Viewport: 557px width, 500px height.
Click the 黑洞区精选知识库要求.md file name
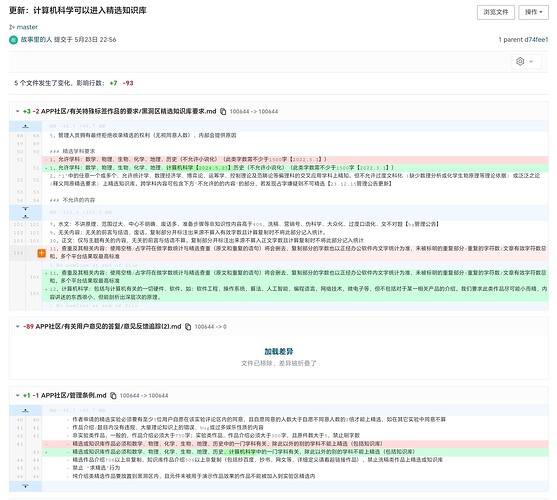[x=129, y=111]
